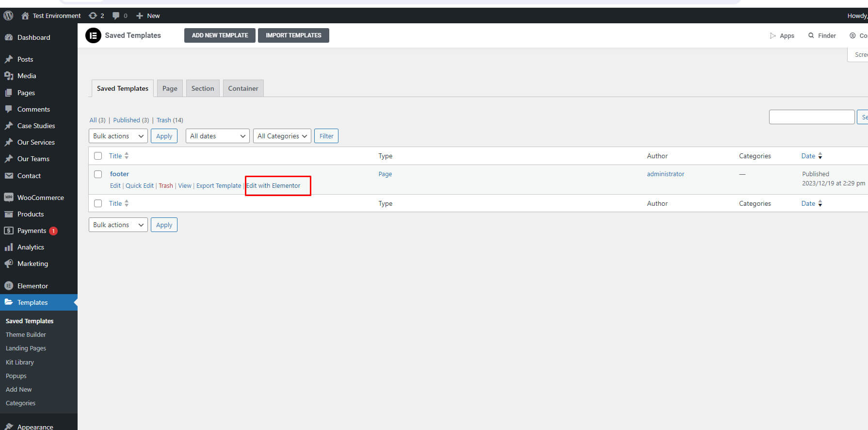Click the ADD NEW TEMPLATE button
This screenshot has width=868, height=430.
tap(220, 35)
